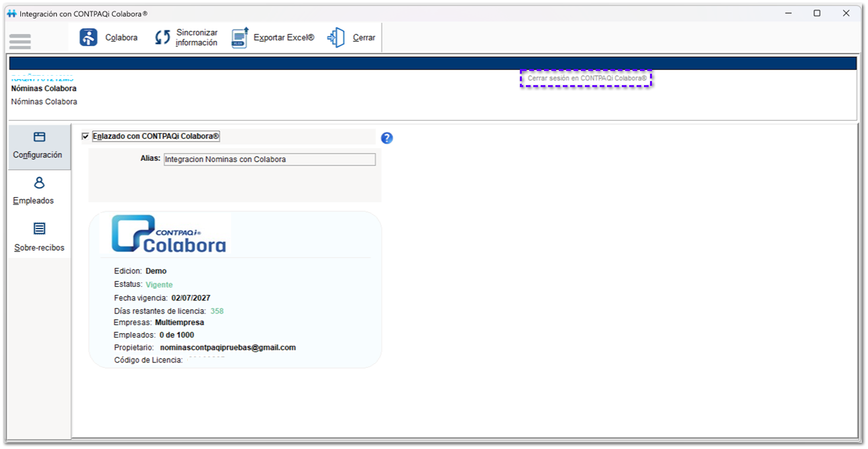868x449 pixels.
Task: Open the hamburger menu icon
Action: click(x=20, y=41)
